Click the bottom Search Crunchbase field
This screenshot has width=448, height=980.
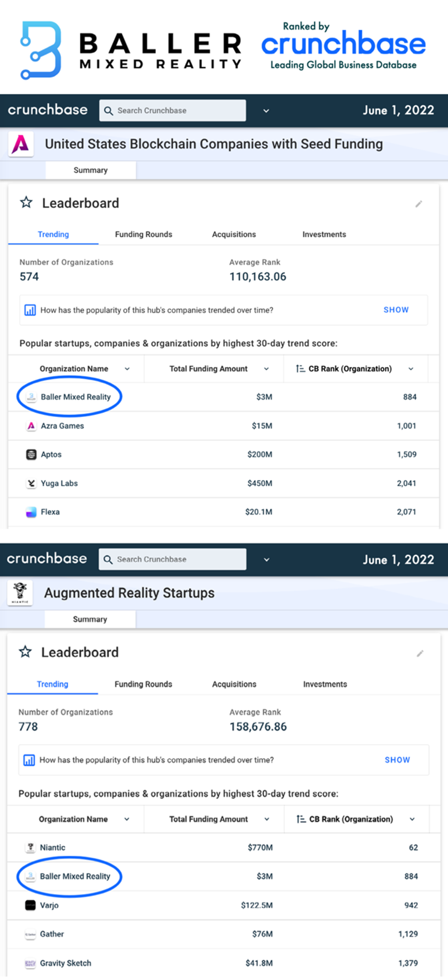pyautogui.click(x=173, y=559)
